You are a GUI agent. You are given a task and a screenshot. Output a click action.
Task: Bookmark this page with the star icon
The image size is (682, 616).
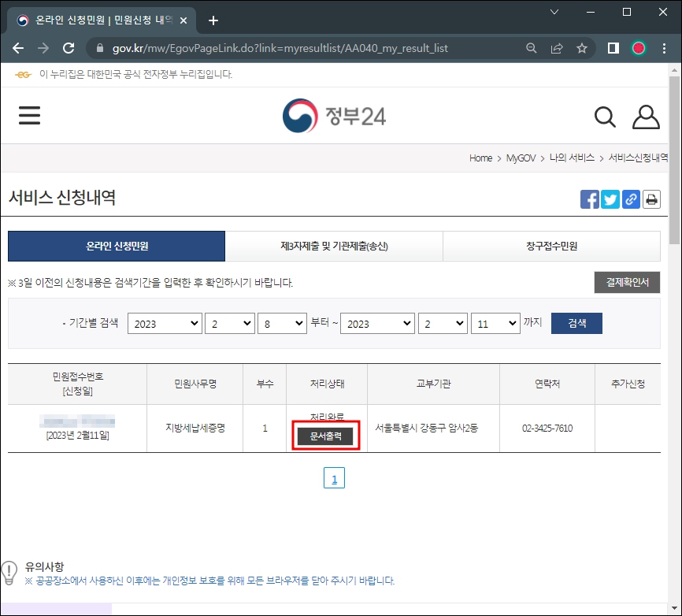click(x=582, y=47)
